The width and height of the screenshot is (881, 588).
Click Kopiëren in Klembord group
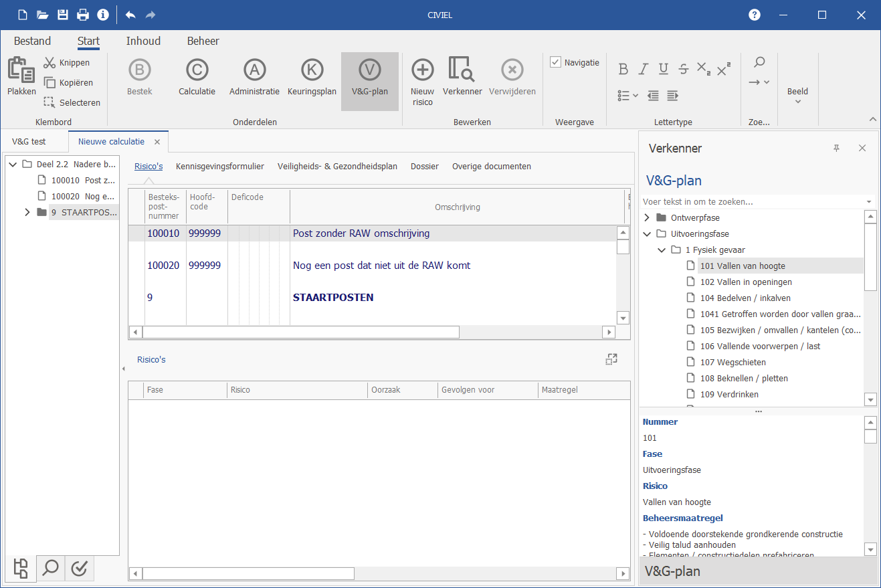point(68,83)
